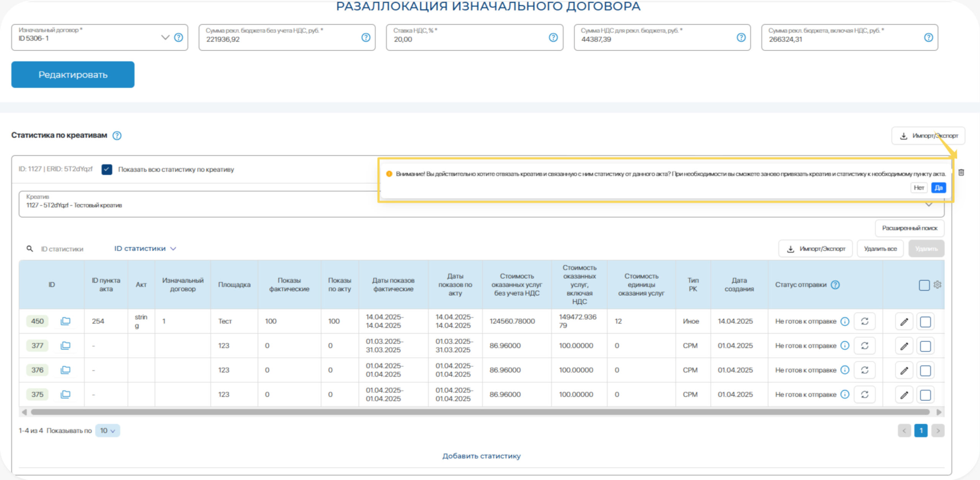Click the horizontal table scrollbar
Viewport: 980px width, 480px height.
point(480,412)
